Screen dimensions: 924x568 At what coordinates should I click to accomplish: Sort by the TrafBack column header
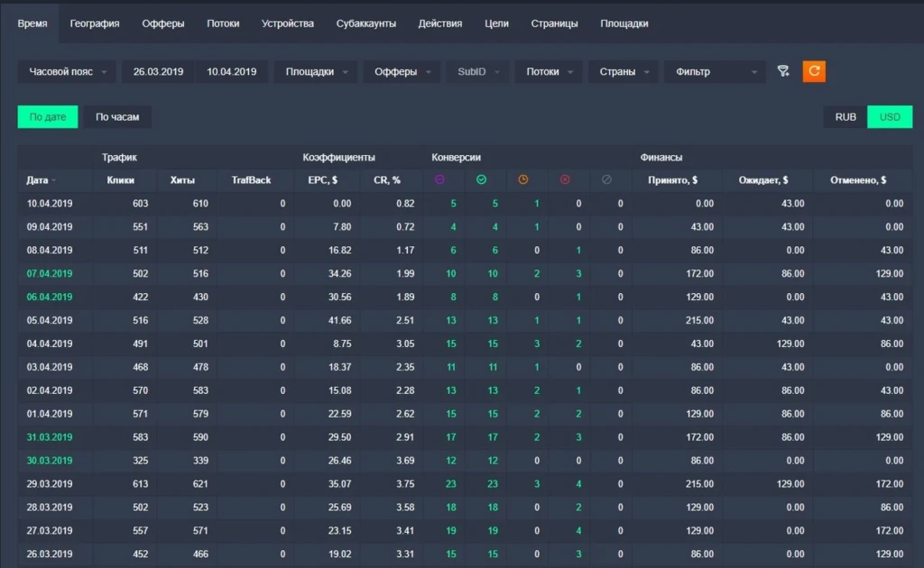tap(251, 180)
